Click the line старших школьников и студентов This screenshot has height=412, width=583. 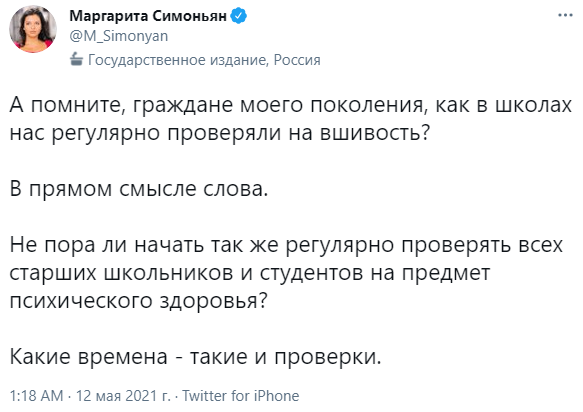[250, 274]
